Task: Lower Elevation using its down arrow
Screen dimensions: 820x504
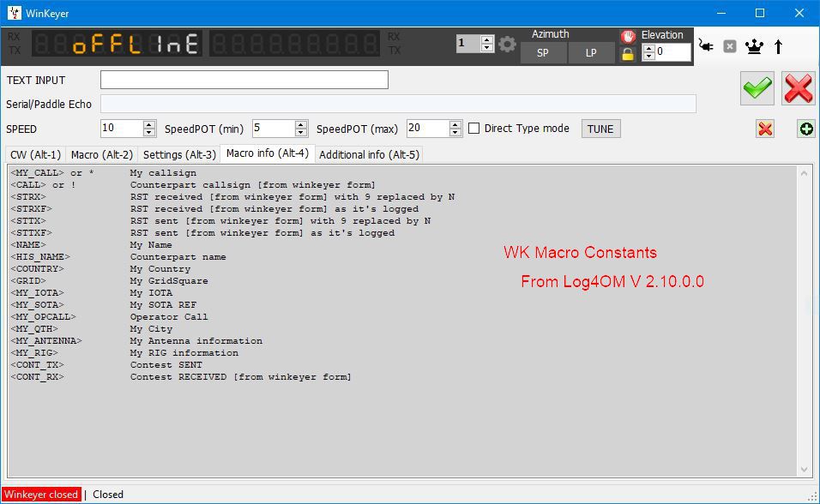Action: point(648,56)
